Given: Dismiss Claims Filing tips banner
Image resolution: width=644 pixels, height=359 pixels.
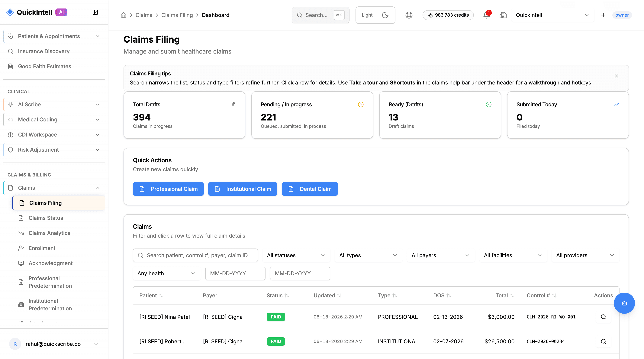Looking at the screenshot, I should point(617,76).
